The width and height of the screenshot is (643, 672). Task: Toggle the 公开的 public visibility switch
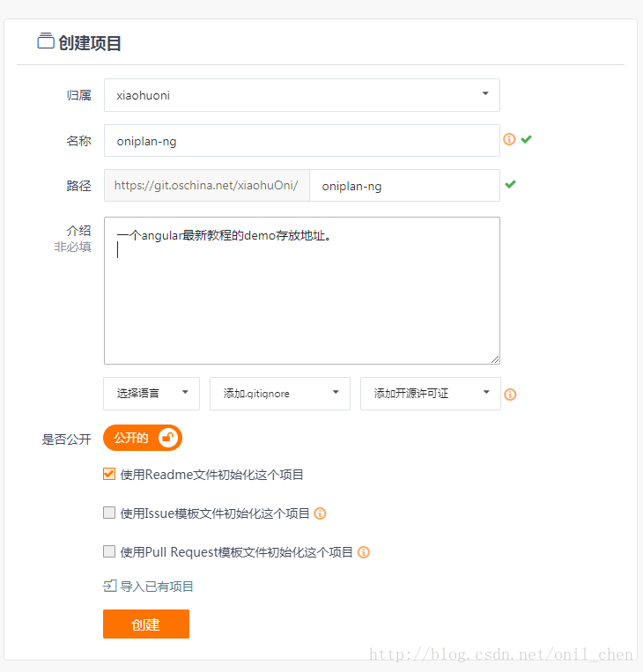[143, 438]
